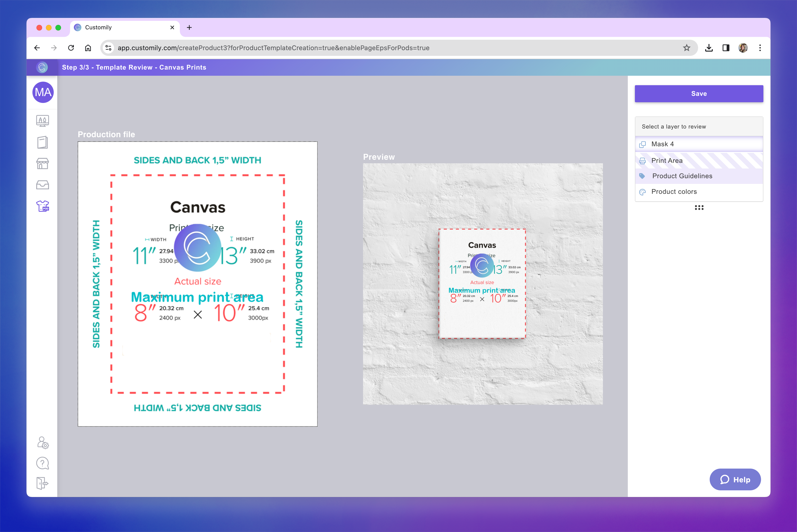Click the inbox tray sidebar icon
This screenshot has width=797, height=532.
[x=42, y=185]
